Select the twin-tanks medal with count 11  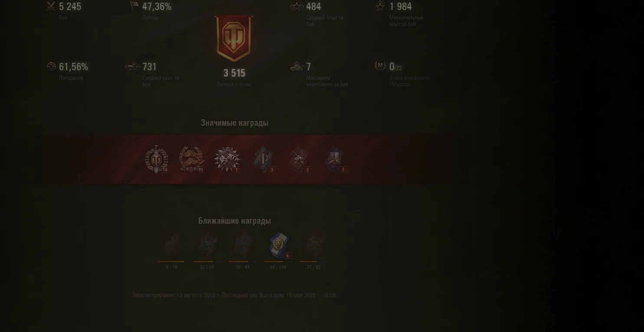192,159
